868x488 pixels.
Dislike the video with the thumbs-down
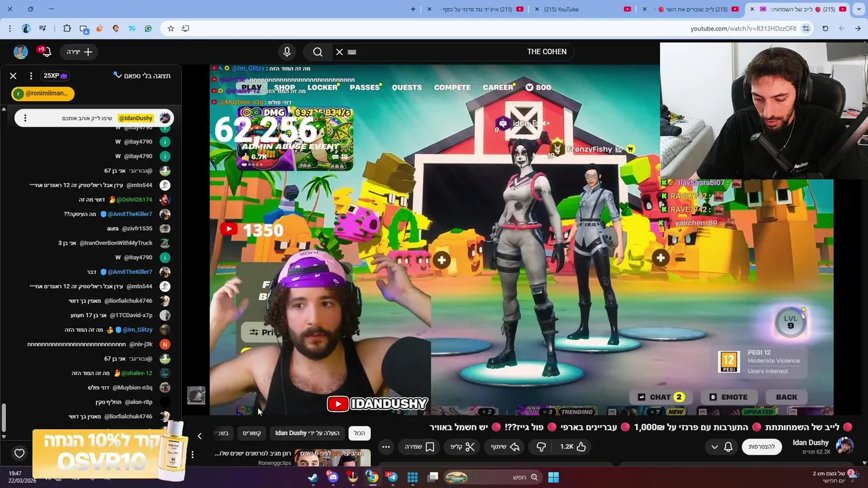(x=541, y=447)
